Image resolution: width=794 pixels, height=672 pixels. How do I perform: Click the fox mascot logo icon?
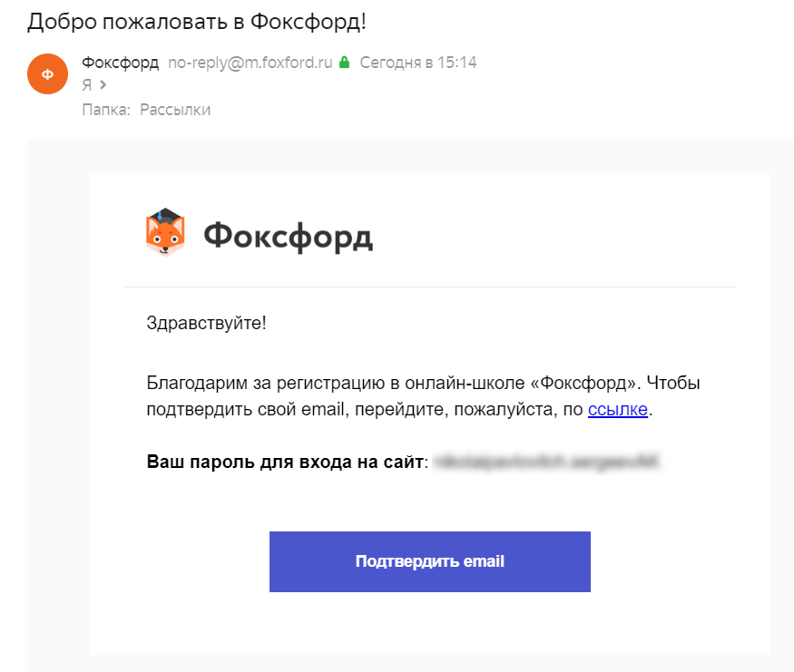(165, 233)
